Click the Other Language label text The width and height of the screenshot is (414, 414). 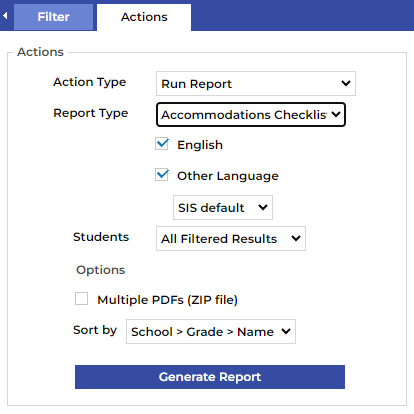tap(228, 176)
